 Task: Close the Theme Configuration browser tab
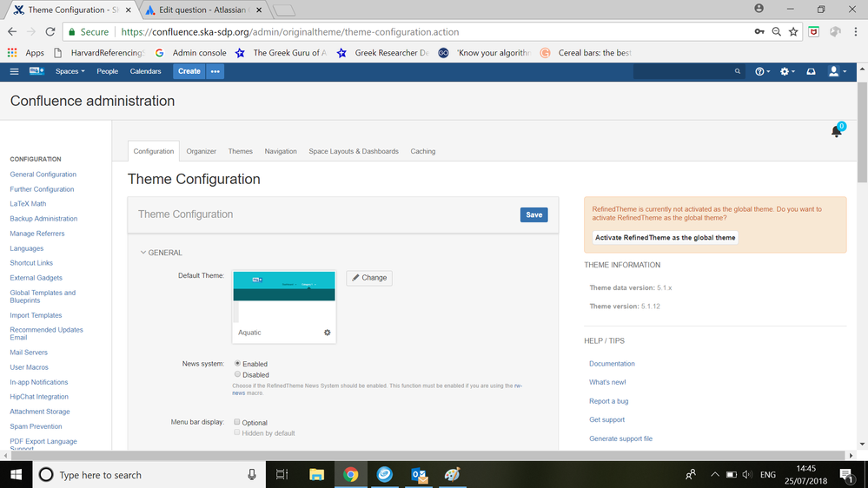point(128,10)
